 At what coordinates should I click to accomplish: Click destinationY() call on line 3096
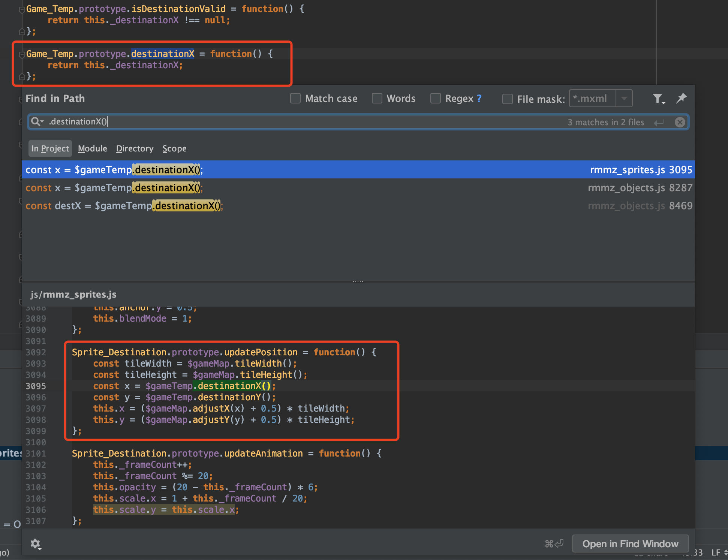(x=234, y=397)
